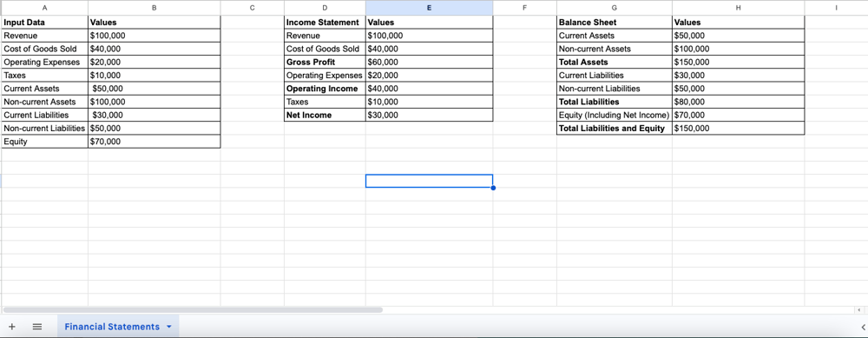Click the $50,000 Non-current Liabilities value in Balance Sheet
868x338 pixels.
click(739, 89)
